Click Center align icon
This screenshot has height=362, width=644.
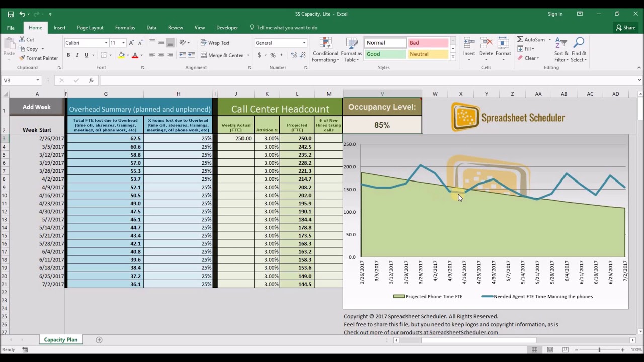(161, 55)
